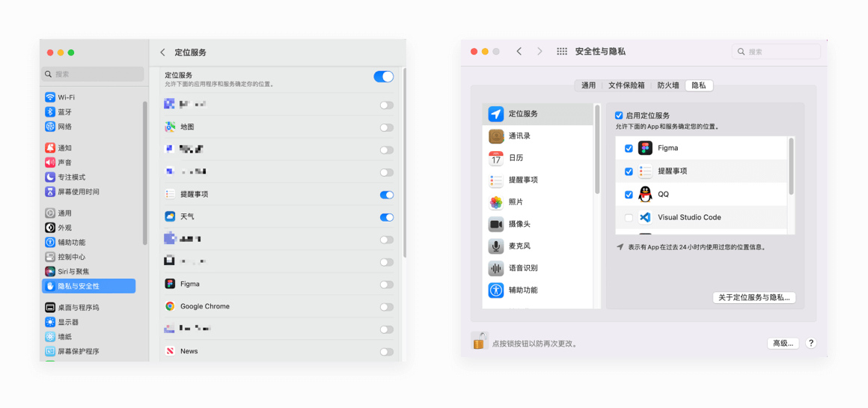Turn off the main 定位服务 switch
This screenshot has width=868, height=408.
[384, 77]
